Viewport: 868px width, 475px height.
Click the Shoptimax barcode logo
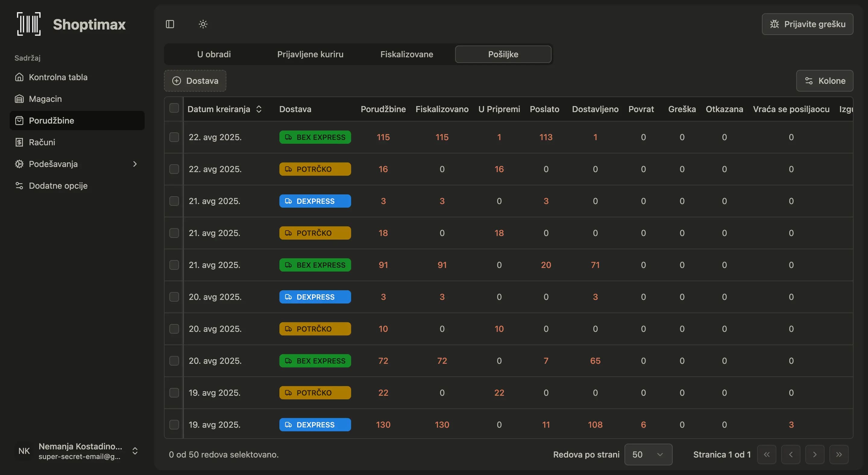[29, 24]
